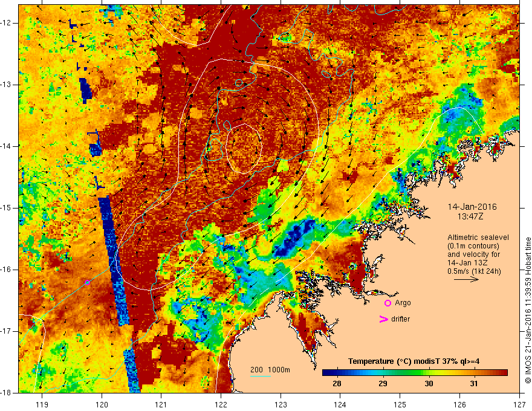Click the 'Temperature (°C) modisT 37% ql>=4' title
The width and height of the screenshot is (532, 411).
tap(414, 361)
